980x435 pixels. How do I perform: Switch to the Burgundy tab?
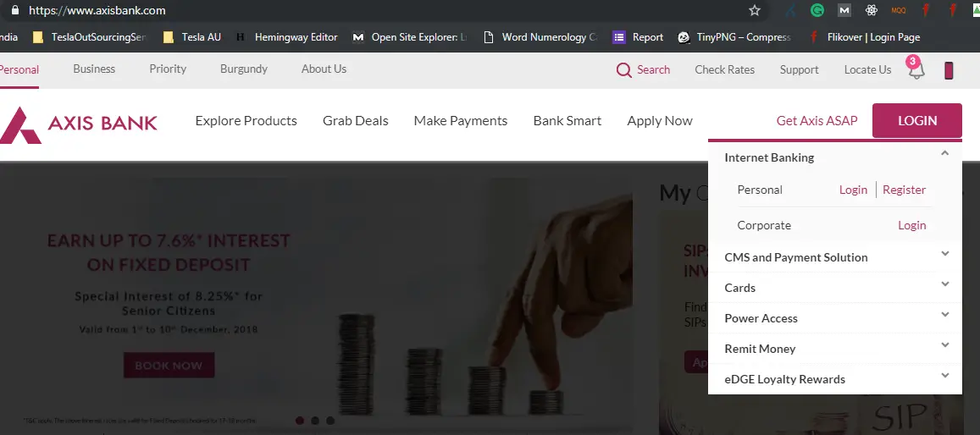pos(244,69)
